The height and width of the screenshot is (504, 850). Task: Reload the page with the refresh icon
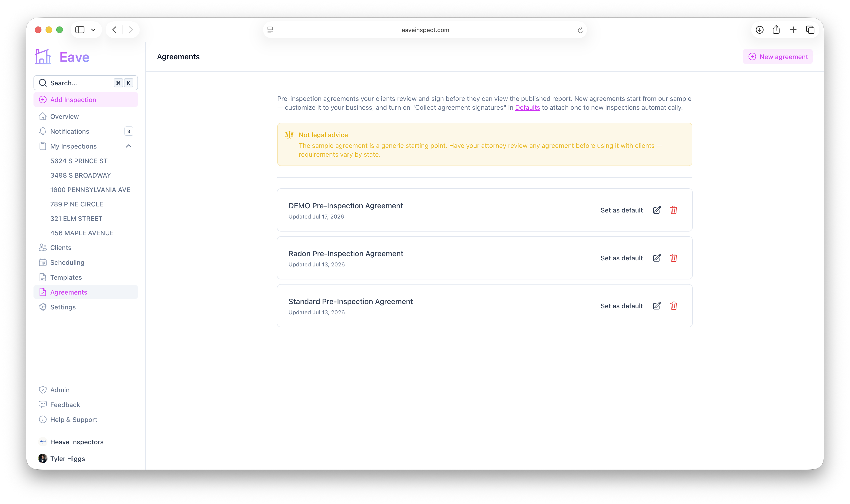pos(580,30)
